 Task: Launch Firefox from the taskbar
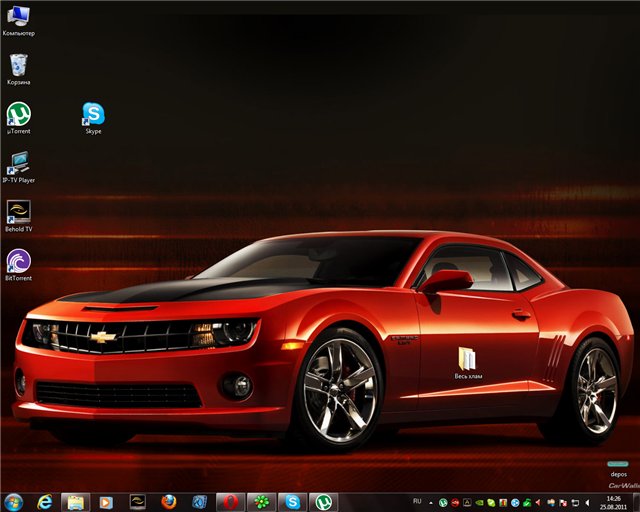point(168,502)
